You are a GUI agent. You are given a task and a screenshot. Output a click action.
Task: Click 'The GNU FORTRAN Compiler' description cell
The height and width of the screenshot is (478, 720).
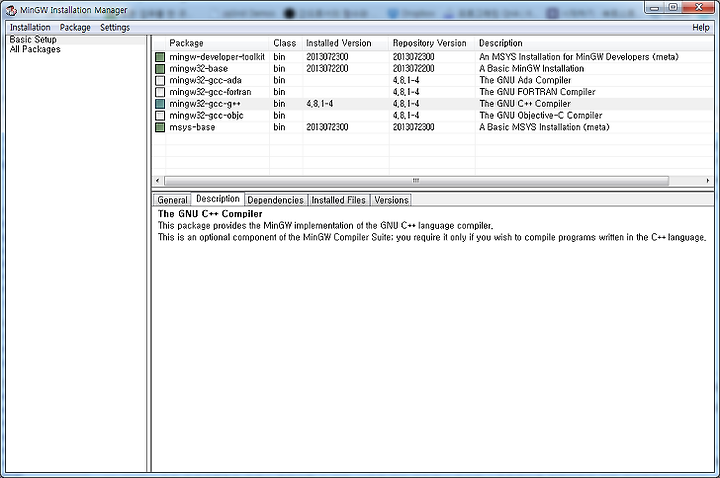point(537,92)
